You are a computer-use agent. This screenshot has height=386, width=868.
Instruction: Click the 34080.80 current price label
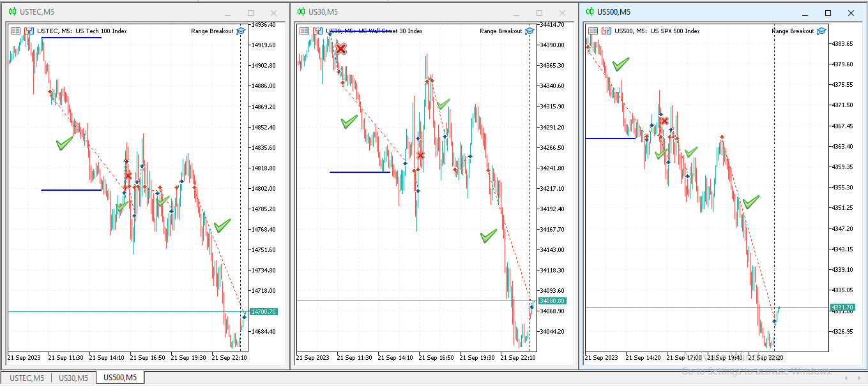(x=552, y=301)
